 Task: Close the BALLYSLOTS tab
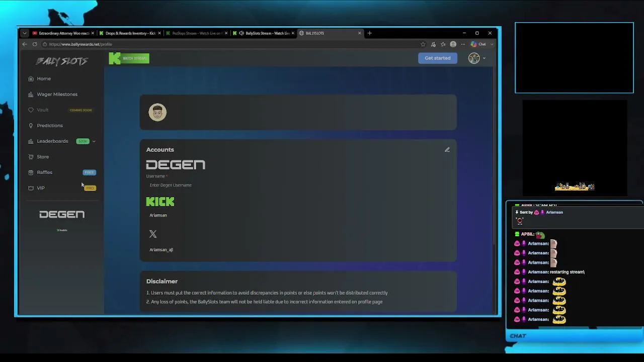359,33
